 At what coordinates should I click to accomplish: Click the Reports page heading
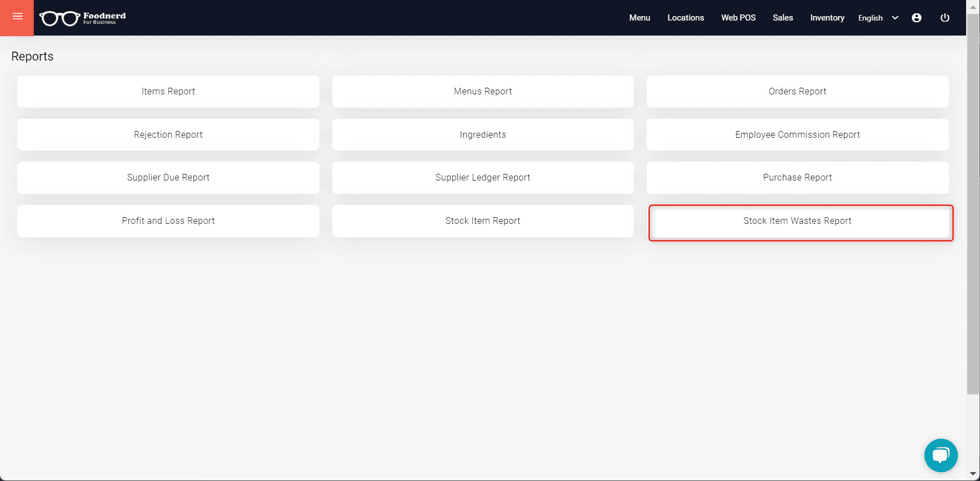coord(32,57)
